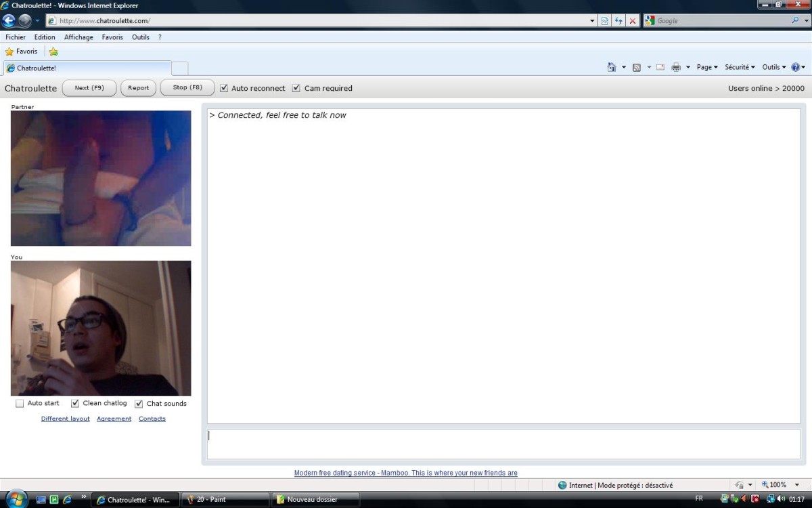Uncheck the Cam required checkbox
Image resolution: width=812 pixels, height=508 pixels.
[296, 88]
